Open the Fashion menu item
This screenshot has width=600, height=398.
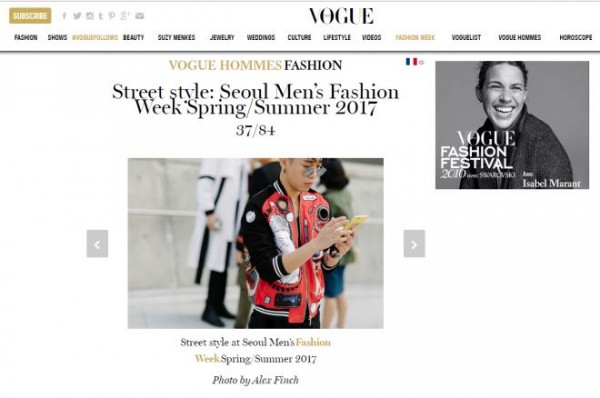point(26,38)
